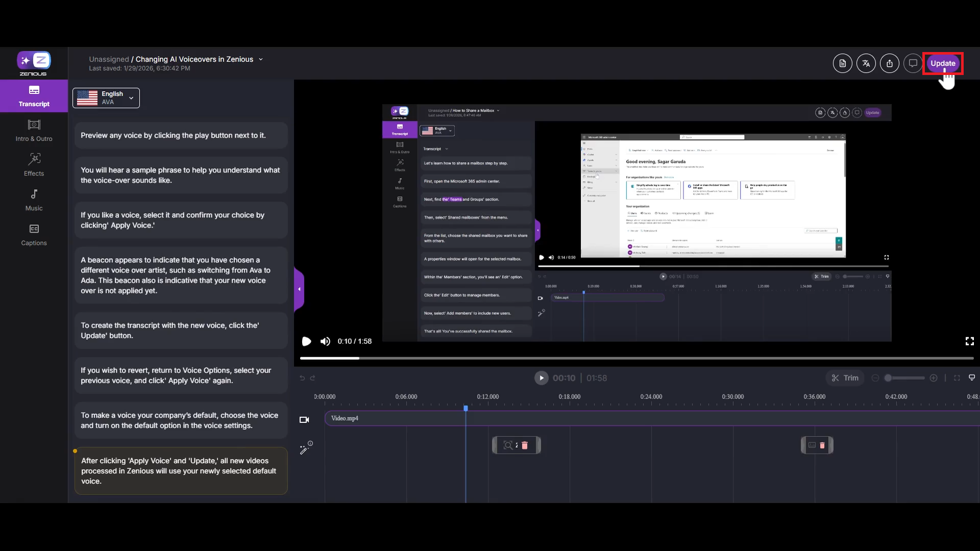980x551 pixels.
Task: Open the Captions sidebar panel
Action: pos(34,235)
